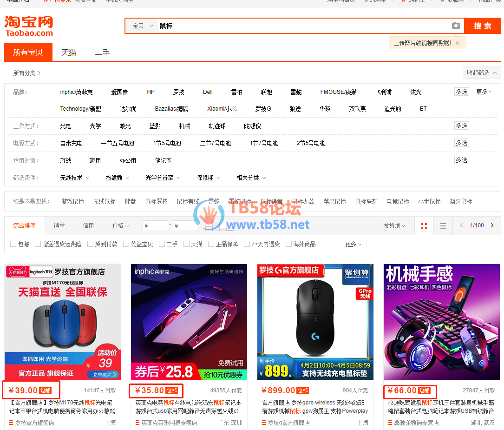Filter by brand 雷蛇

296,92
